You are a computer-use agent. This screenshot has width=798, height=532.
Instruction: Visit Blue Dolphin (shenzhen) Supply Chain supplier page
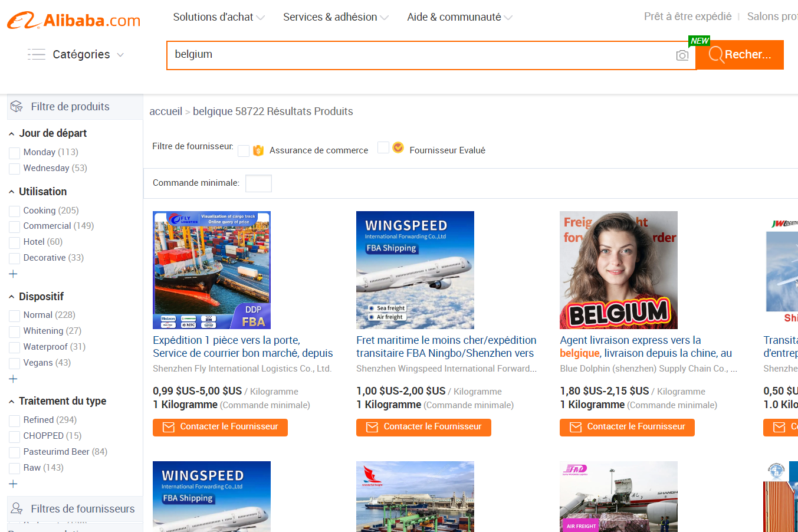[649, 369]
